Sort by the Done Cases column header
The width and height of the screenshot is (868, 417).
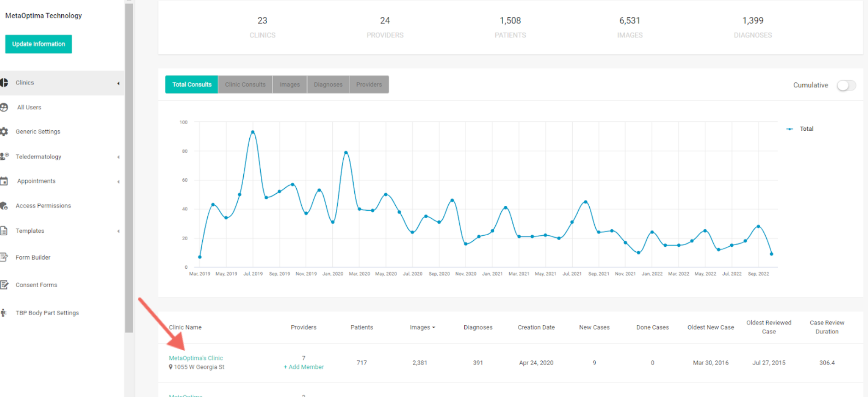pos(652,327)
